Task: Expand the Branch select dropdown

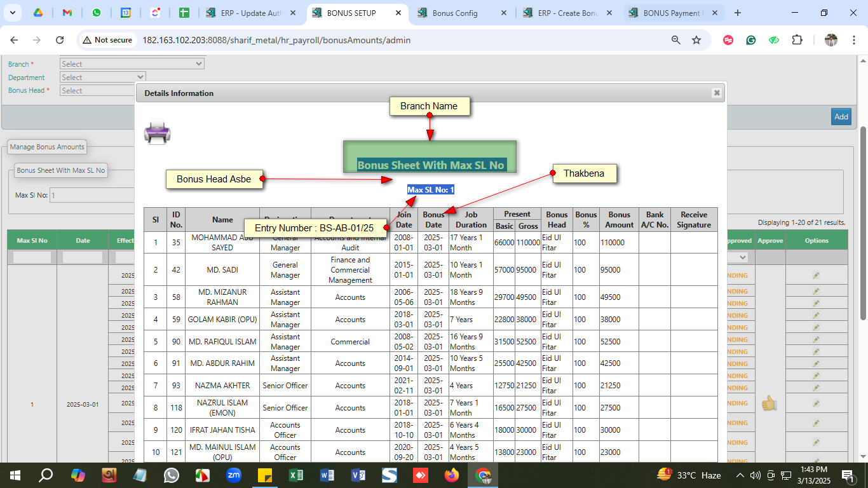Action: (132, 64)
